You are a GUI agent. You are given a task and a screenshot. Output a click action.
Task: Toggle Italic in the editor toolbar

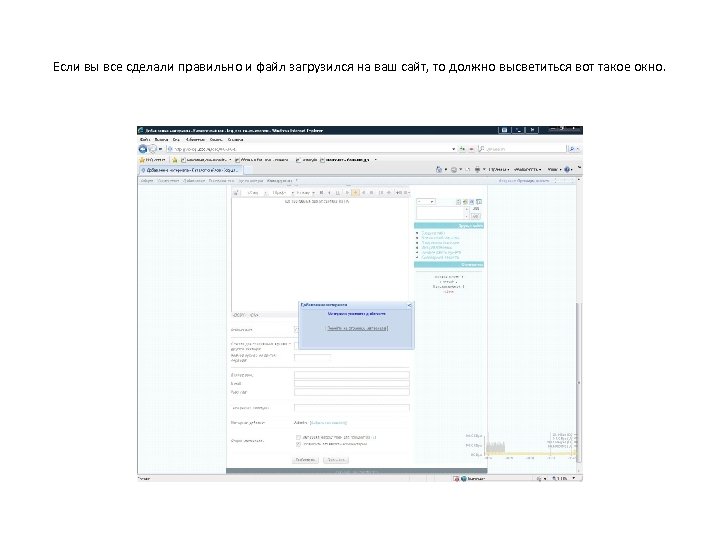pyautogui.click(x=329, y=192)
